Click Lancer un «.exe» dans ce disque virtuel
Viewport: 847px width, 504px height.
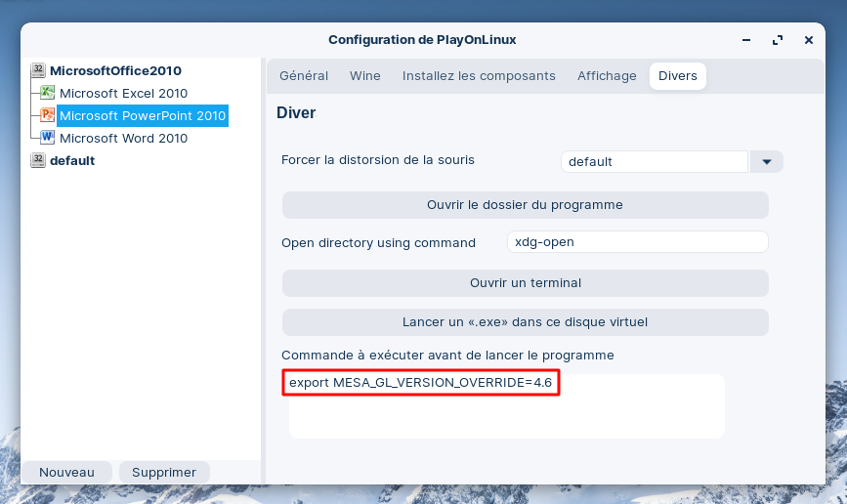point(525,322)
